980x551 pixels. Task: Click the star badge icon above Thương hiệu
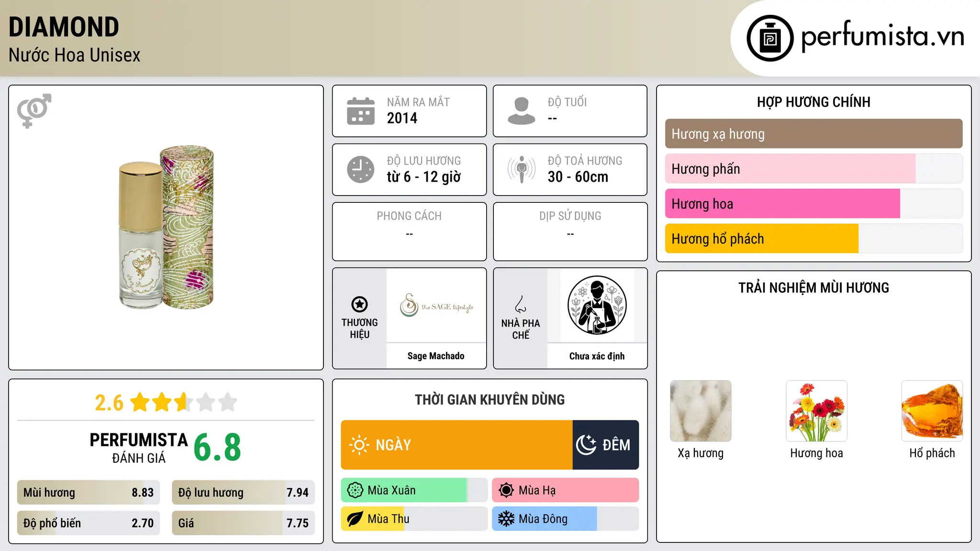[359, 304]
